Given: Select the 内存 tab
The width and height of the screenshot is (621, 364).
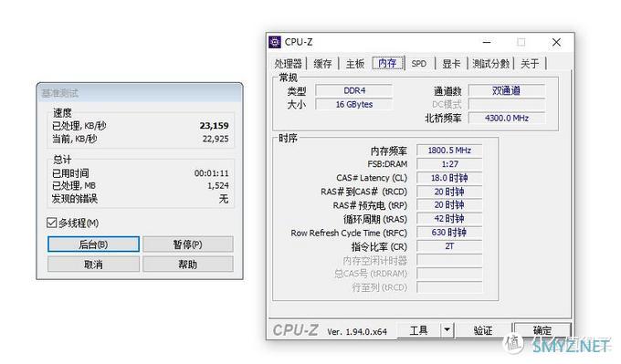Looking at the screenshot, I should (388, 63).
